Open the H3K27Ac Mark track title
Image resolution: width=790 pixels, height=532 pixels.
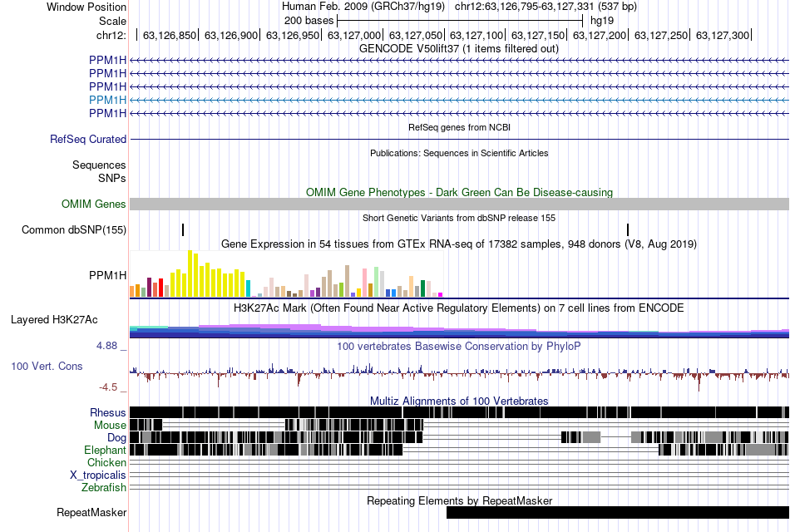tap(458, 308)
